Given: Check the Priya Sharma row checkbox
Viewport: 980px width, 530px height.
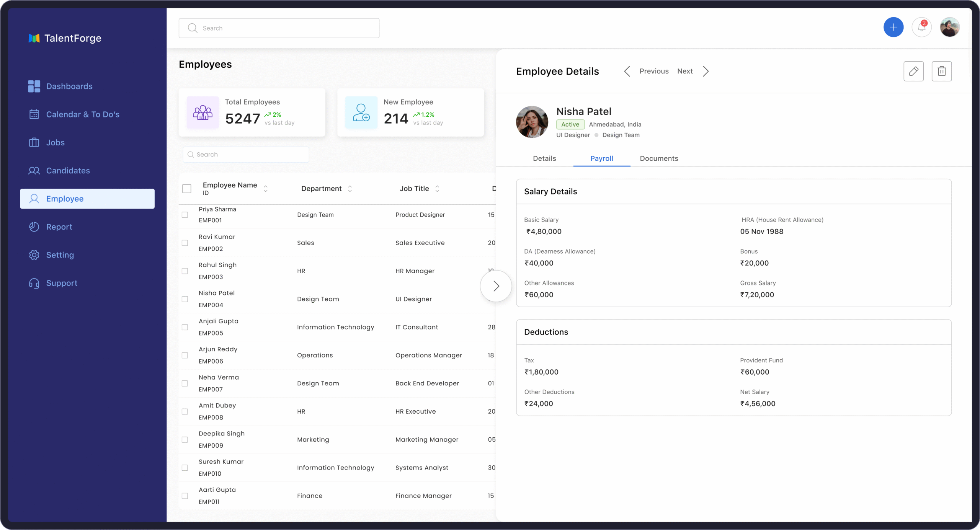Looking at the screenshot, I should click(x=185, y=215).
